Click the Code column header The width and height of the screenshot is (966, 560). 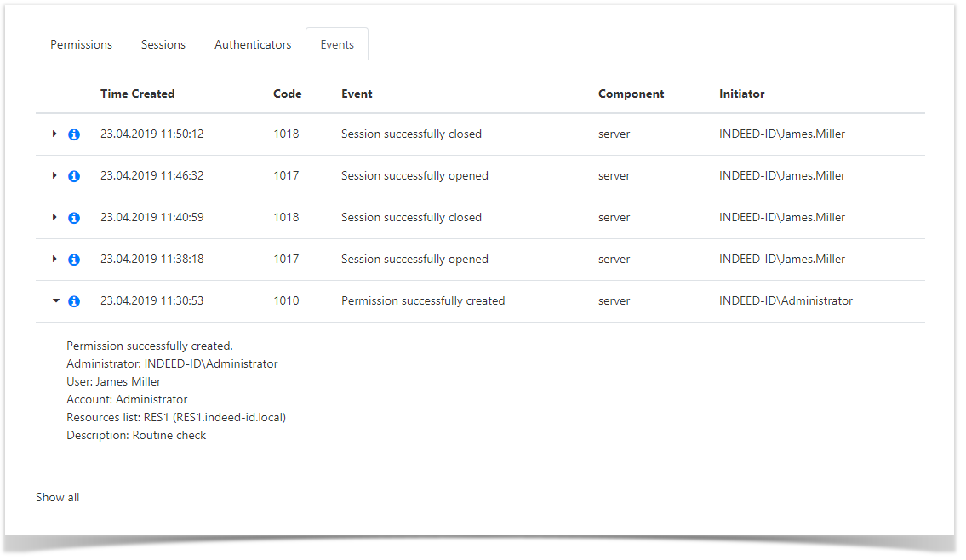point(287,94)
